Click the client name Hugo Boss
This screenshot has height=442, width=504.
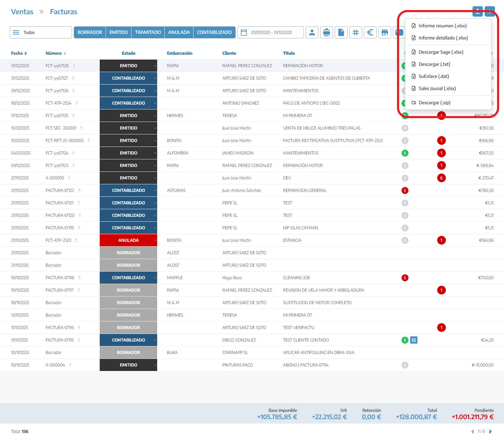(x=232, y=278)
